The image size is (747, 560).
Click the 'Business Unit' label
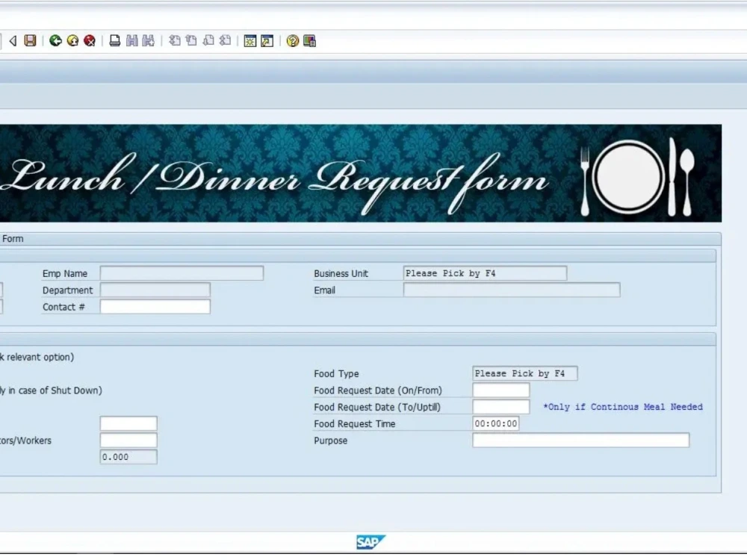pyautogui.click(x=341, y=274)
